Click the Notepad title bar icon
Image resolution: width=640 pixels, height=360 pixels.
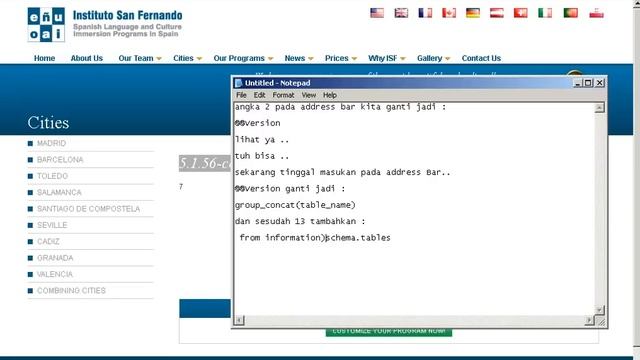(x=239, y=83)
